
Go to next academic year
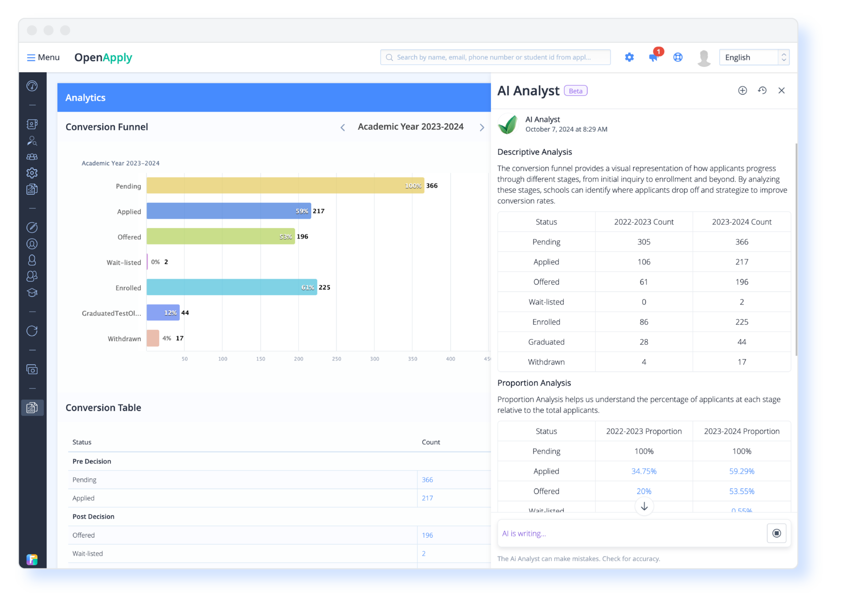[x=482, y=128]
